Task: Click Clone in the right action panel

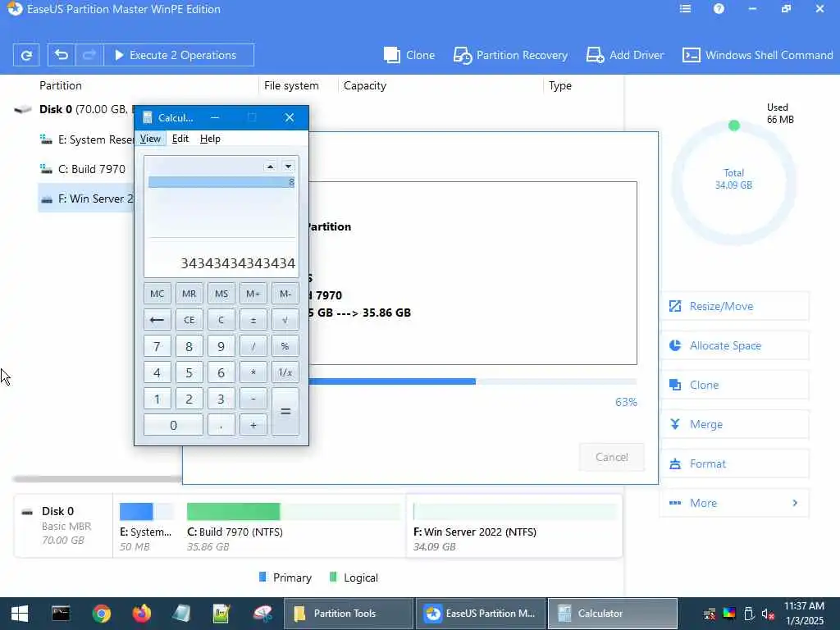Action: (734, 385)
